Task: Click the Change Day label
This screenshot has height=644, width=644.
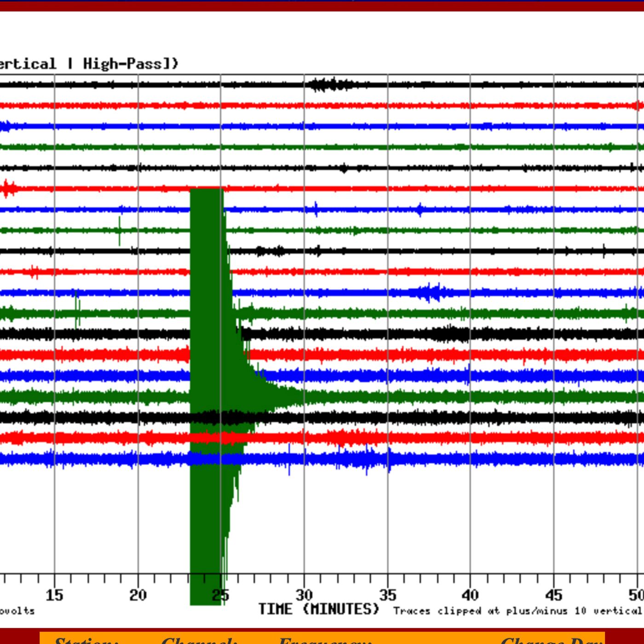Action: click(551, 640)
